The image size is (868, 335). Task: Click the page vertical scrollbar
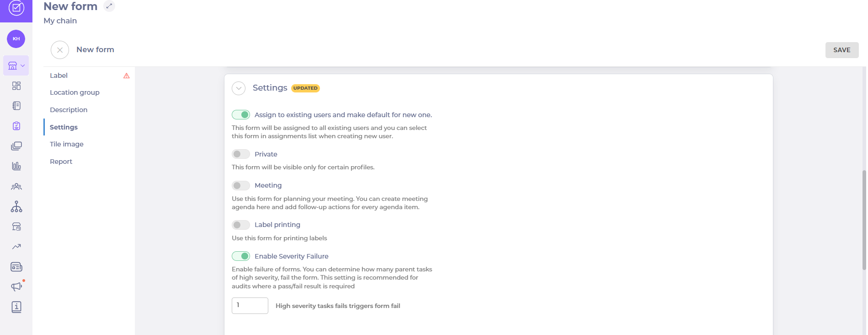pos(864,220)
